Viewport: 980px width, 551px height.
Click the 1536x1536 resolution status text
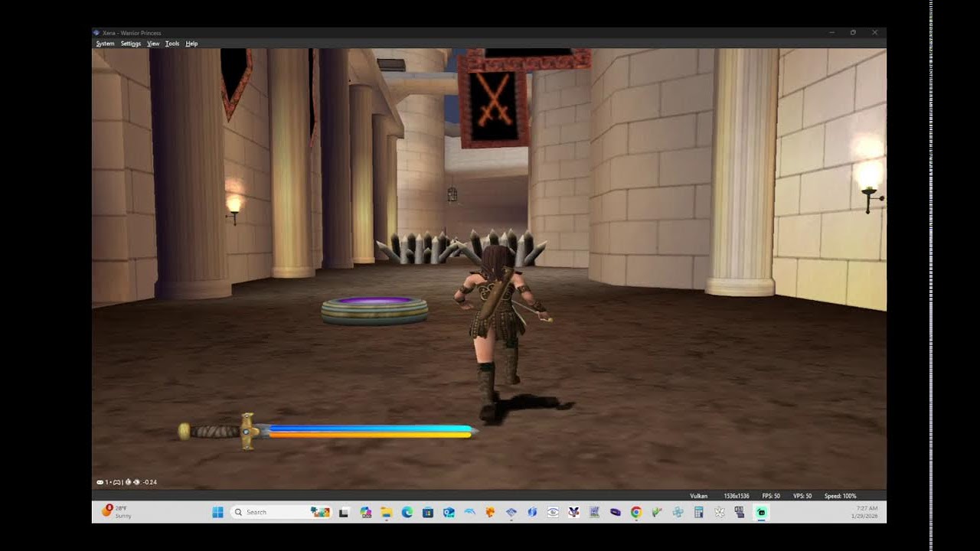pyautogui.click(x=736, y=496)
